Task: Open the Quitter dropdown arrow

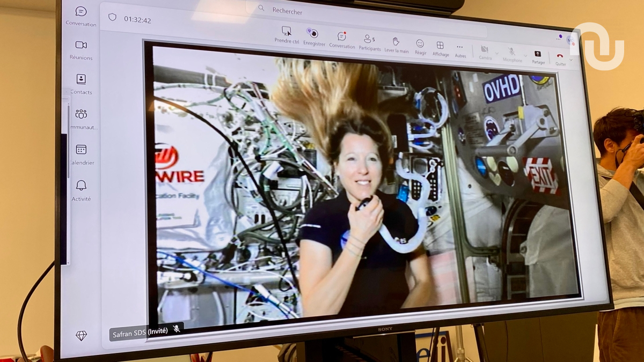Action: pyautogui.click(x=570, y=60)
